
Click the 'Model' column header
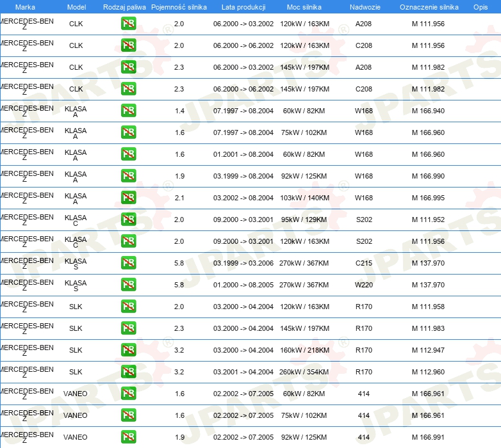pyautogui.click(x=76, y=7)
